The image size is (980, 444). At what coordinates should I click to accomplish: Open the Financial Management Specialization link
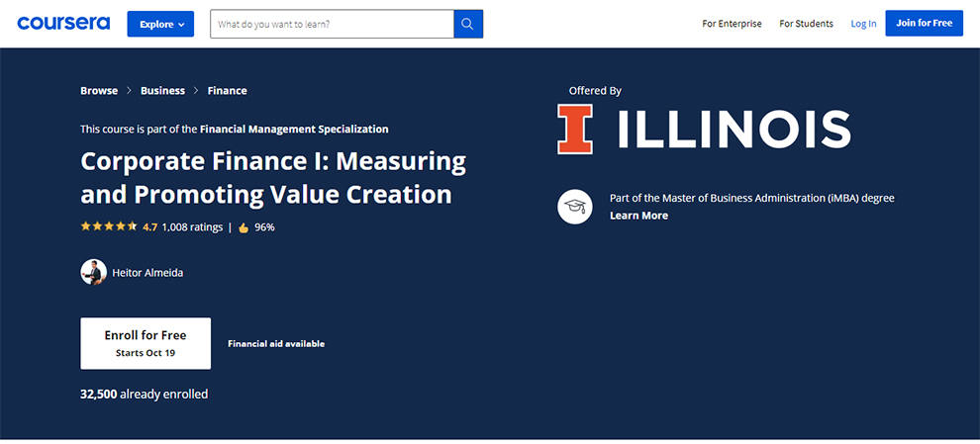tap(294, 129)
